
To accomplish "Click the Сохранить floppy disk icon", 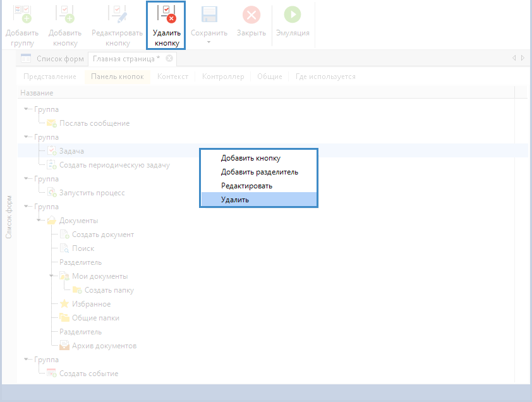I will click(209, 15).
